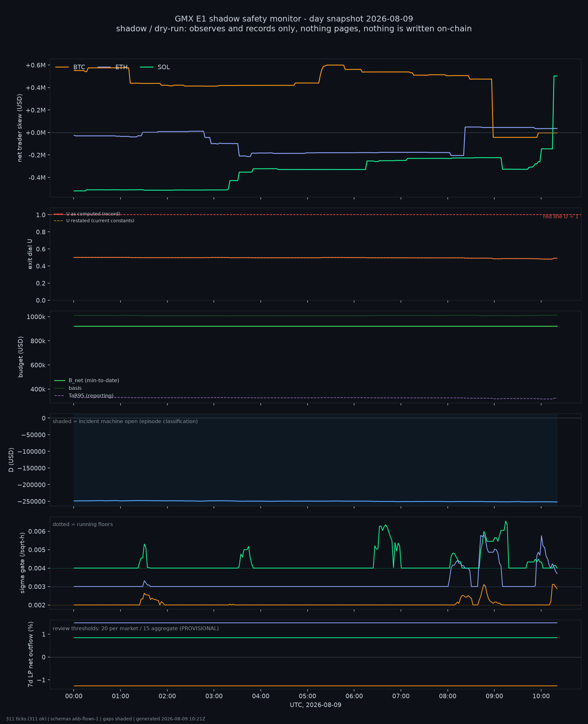Select the "basis" legend entry
588x724 pixels.
(x=75, y=388)
